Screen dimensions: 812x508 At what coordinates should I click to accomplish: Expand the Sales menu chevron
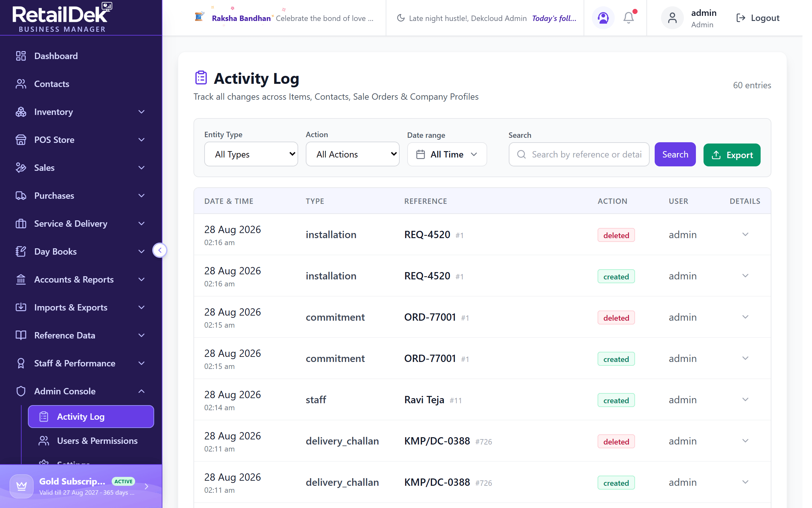point(141,167)
